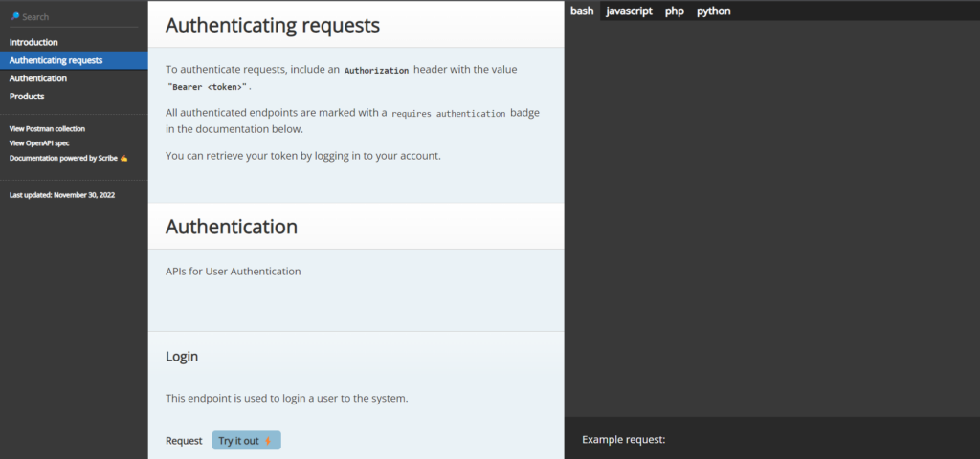Switch to the python code tab
Screen dimensions: 980x459
[714, 11]
